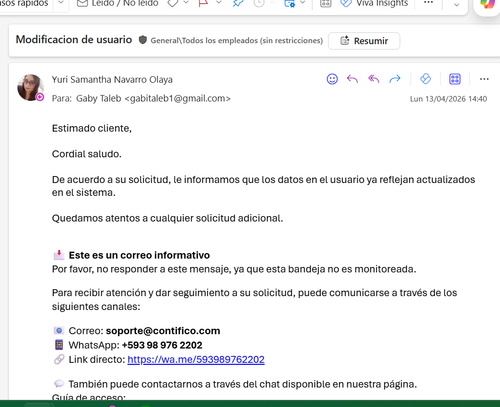Forward the message with the forward arrow
500x407 pixels.
[395, 79]
